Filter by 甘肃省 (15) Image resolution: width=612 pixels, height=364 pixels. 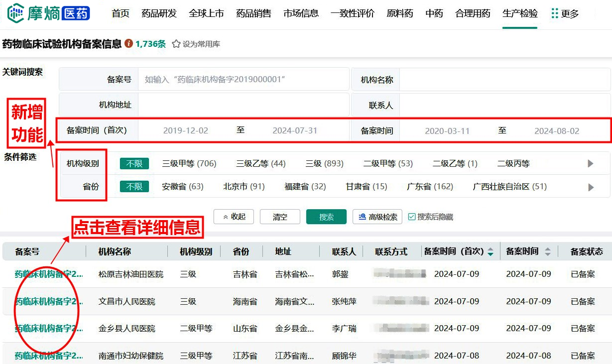click(367, 187)
